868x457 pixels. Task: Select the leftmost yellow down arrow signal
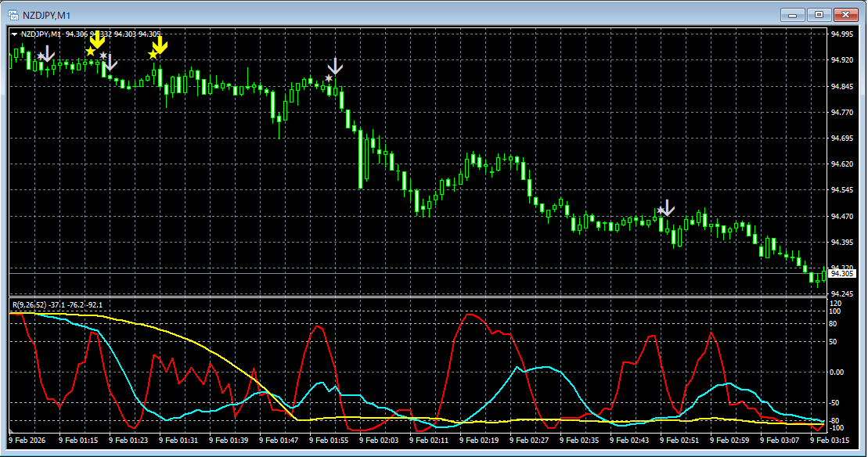click(97, 41)
